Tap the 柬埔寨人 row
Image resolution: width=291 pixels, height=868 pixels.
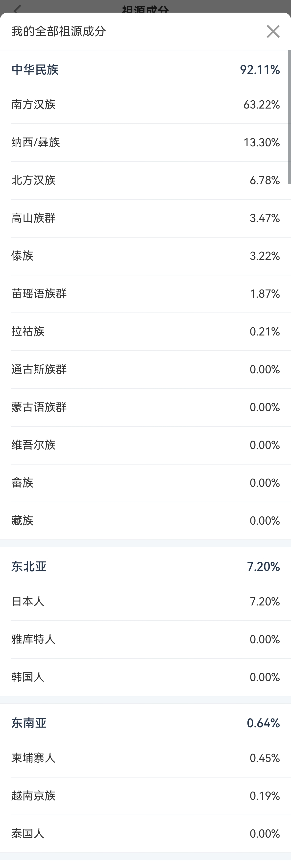coord(145,758)
